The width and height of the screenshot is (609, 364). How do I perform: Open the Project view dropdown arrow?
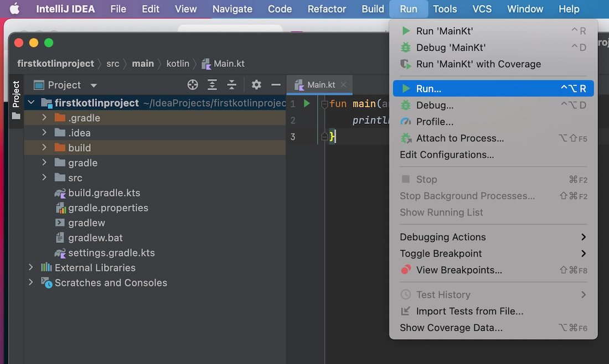coord(94,85)
